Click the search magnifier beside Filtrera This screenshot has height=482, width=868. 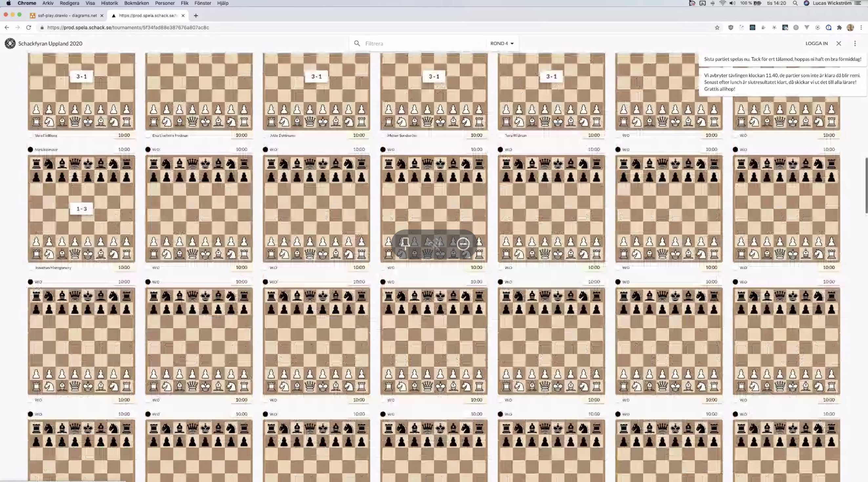(x=357, y=44)
